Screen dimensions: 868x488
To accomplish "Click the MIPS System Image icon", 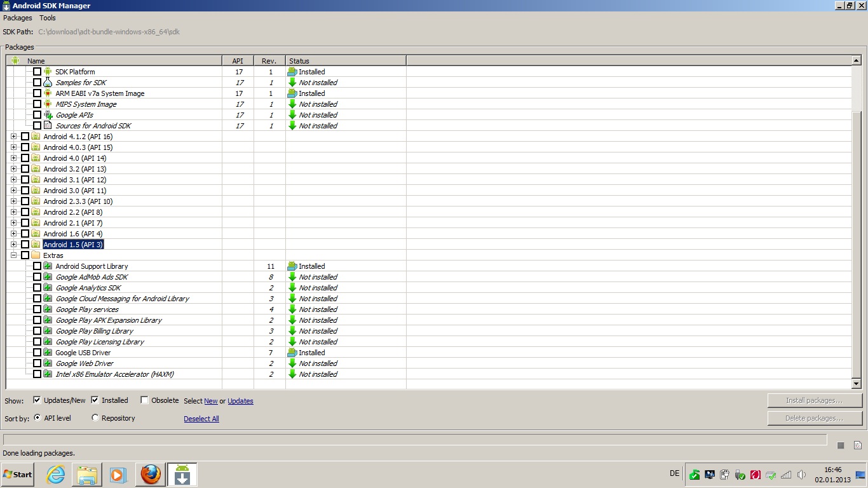I will click(48, 104).
